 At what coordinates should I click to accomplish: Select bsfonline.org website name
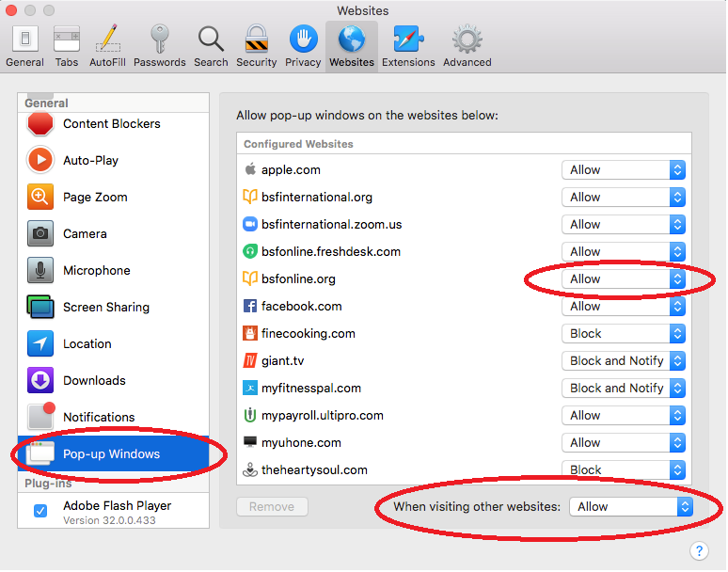pos(298,279)
